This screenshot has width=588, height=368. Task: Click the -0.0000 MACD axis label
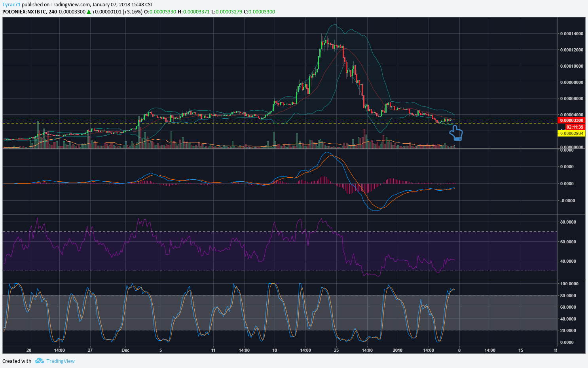[567, 201]
